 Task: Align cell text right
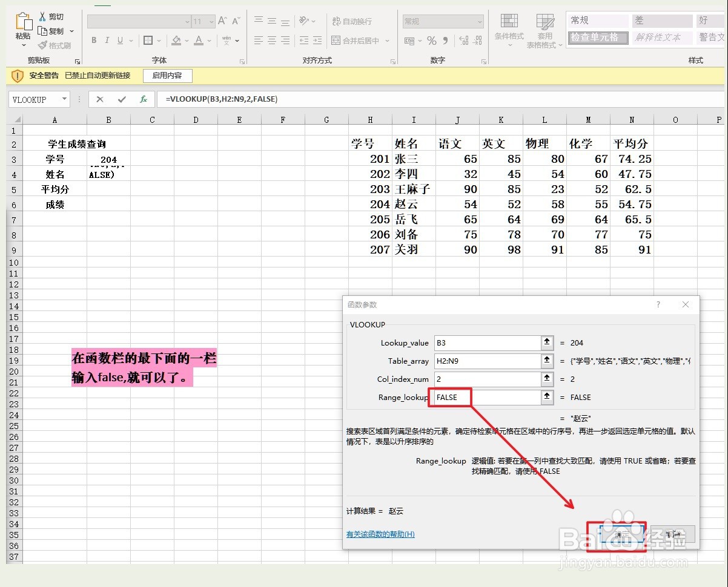[285, 41]
